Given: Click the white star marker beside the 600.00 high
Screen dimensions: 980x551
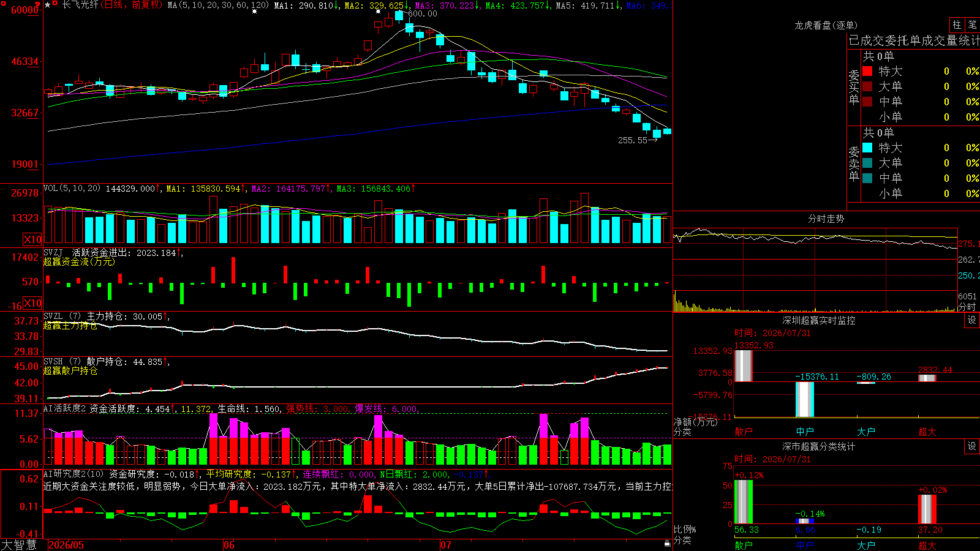Looking at the screenshot, I should (x=379, y=12).
